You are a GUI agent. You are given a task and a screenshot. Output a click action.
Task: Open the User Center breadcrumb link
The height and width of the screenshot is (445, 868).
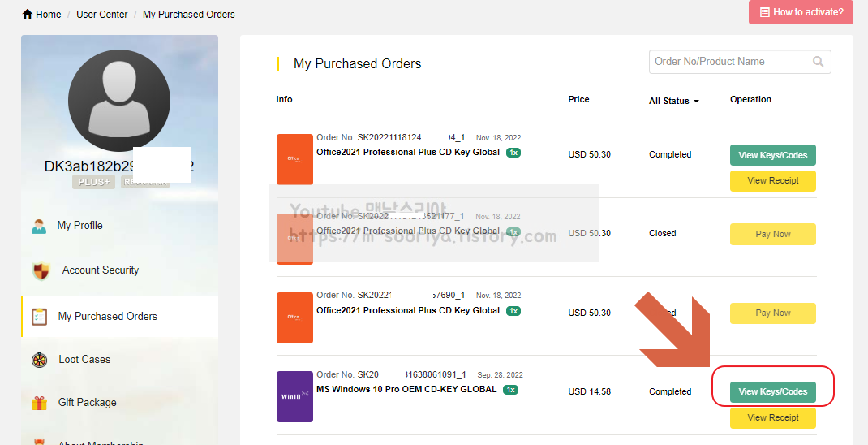click(x=102, y=15)
